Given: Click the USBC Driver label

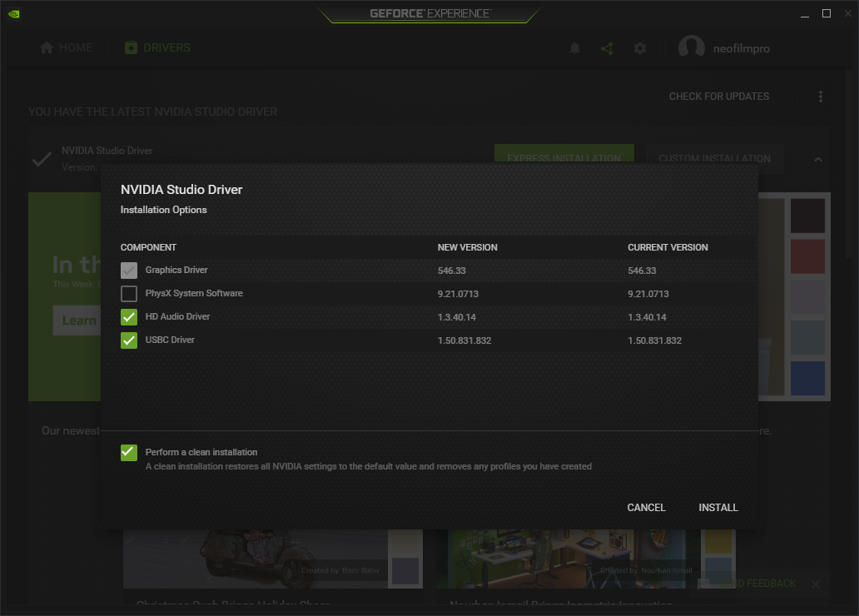Looking at the screenshot, I should tap(170, 340).
